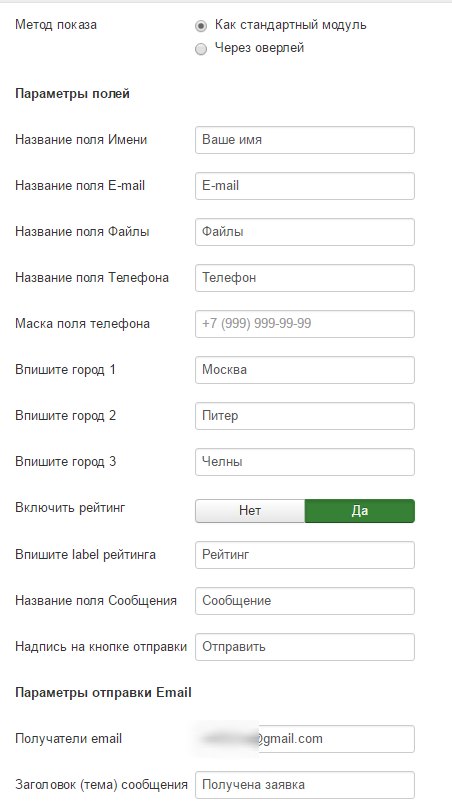Click the 'Метод показа' label
Viewport: 452px width, 812px height.
[56, 25]
